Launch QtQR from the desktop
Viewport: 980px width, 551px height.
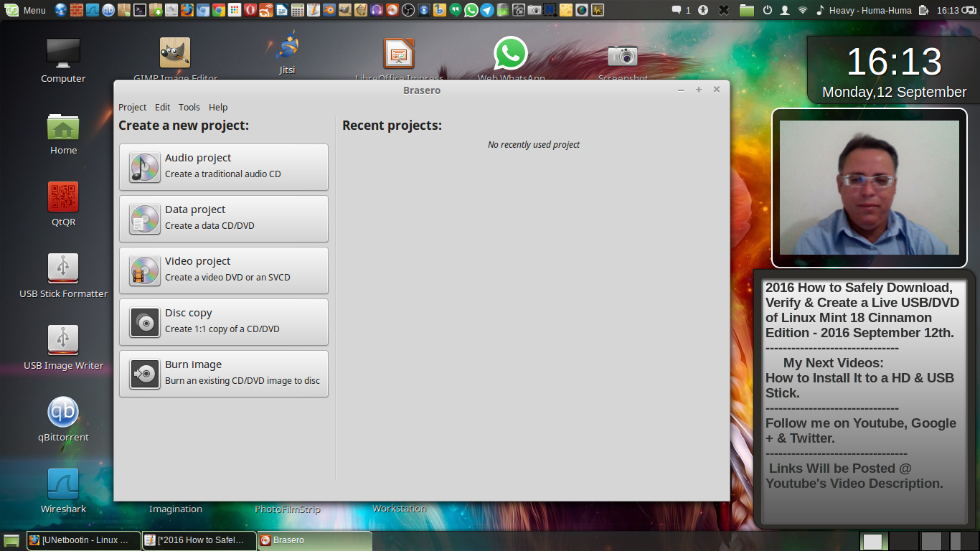pyautogui.click(x=63, y=204)
